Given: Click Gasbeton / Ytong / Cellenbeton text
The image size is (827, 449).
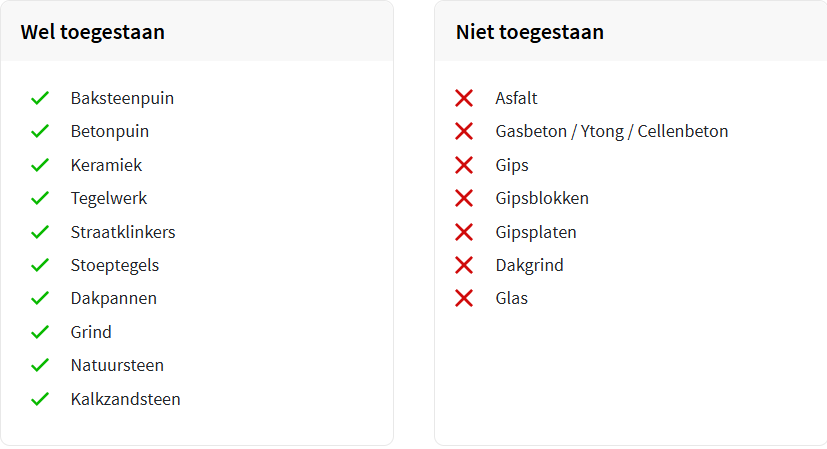Looking at the screenshot, I should pos(611,131).
